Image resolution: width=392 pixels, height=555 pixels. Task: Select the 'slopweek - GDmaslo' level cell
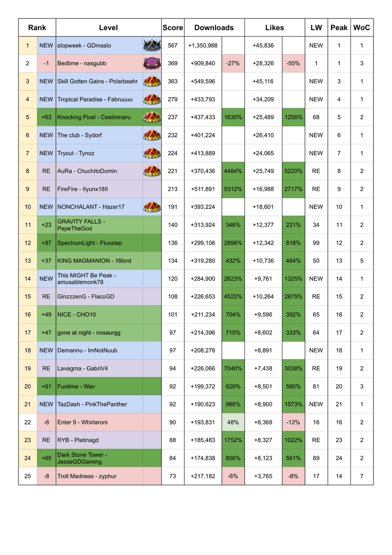tap(99, 45)
